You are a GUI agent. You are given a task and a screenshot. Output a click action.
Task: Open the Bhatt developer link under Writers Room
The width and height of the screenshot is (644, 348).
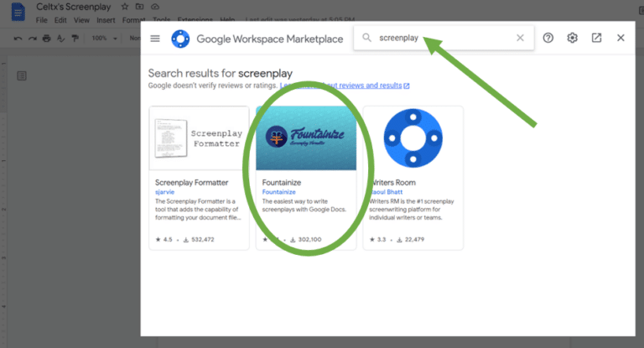[386, 192]
